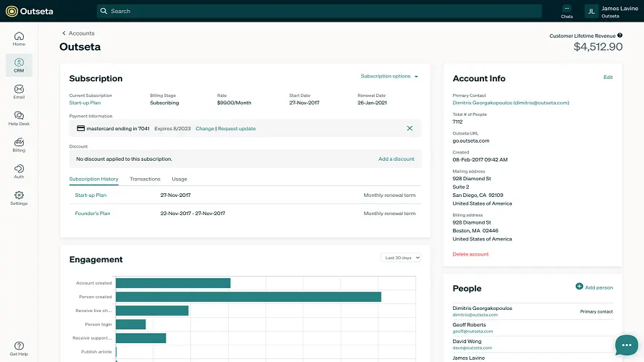The image size is (644, 362).
Task: Click the Accounts breadcrumb link
Action: 81,33
